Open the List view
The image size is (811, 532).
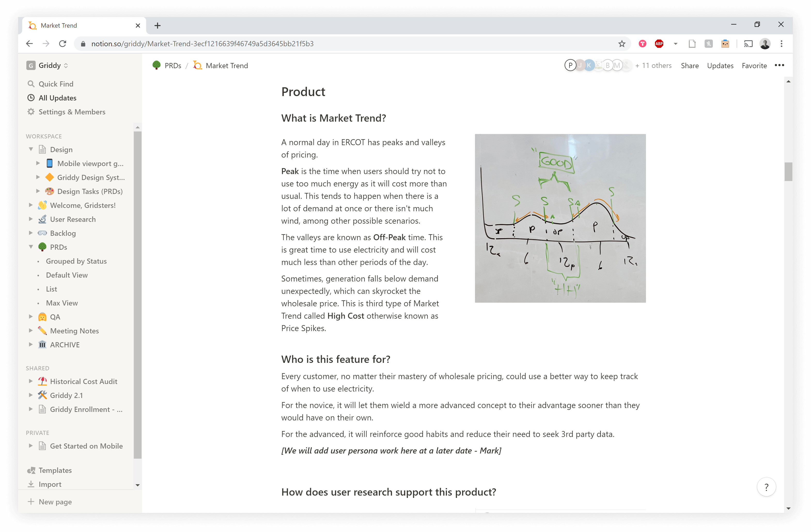(51, 289)
